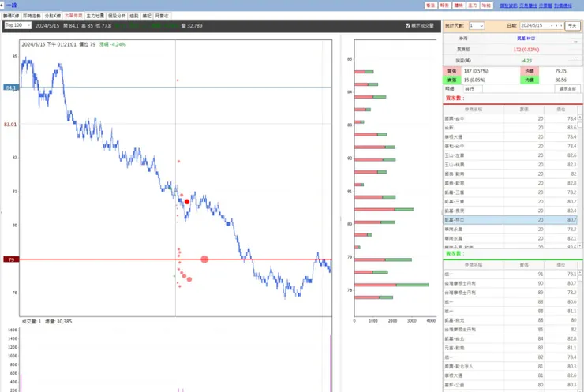The height and width of the screenshot is (392, 584).
Task: Switch to the 個股分析 tab
Action: (117, 16)
